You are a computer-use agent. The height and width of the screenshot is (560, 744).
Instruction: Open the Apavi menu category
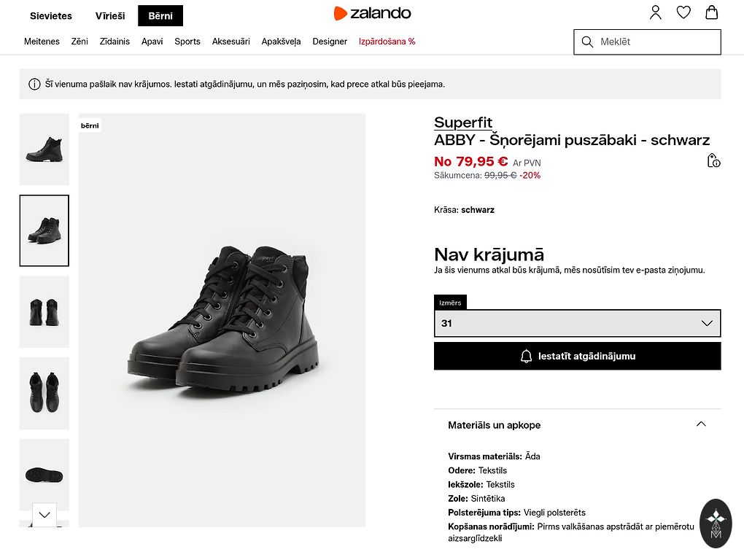tap(152, 42)
